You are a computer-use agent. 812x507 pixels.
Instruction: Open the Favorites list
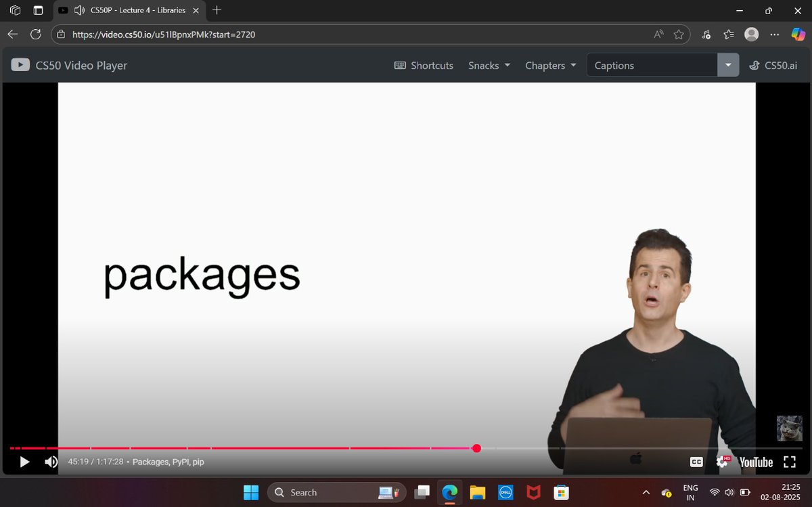(x=729, y=34)
